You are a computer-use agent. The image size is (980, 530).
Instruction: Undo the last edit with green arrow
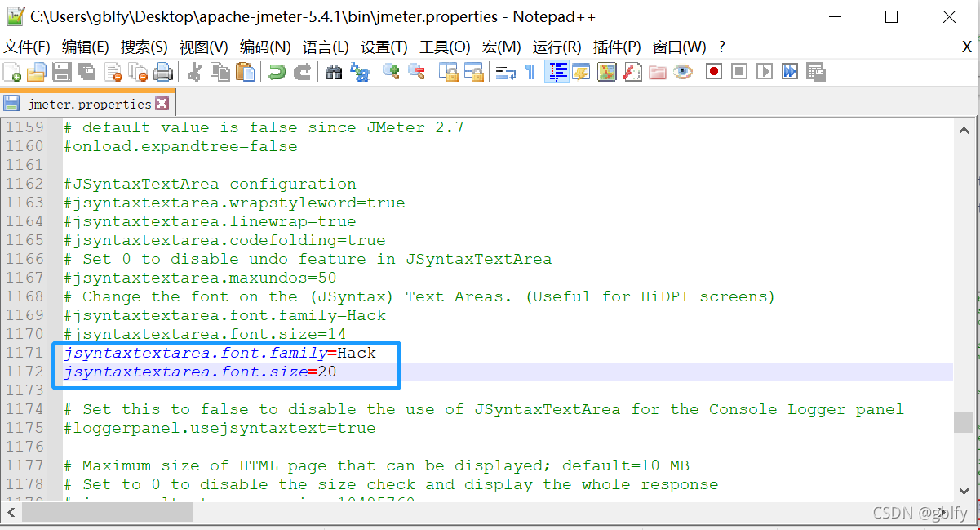pos(277,72)
